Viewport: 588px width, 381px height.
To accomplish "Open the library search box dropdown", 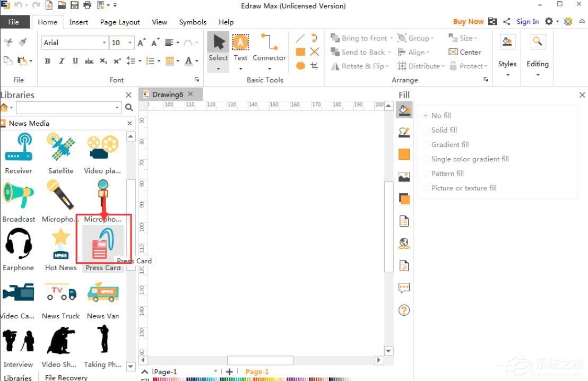I will point(117,108).
